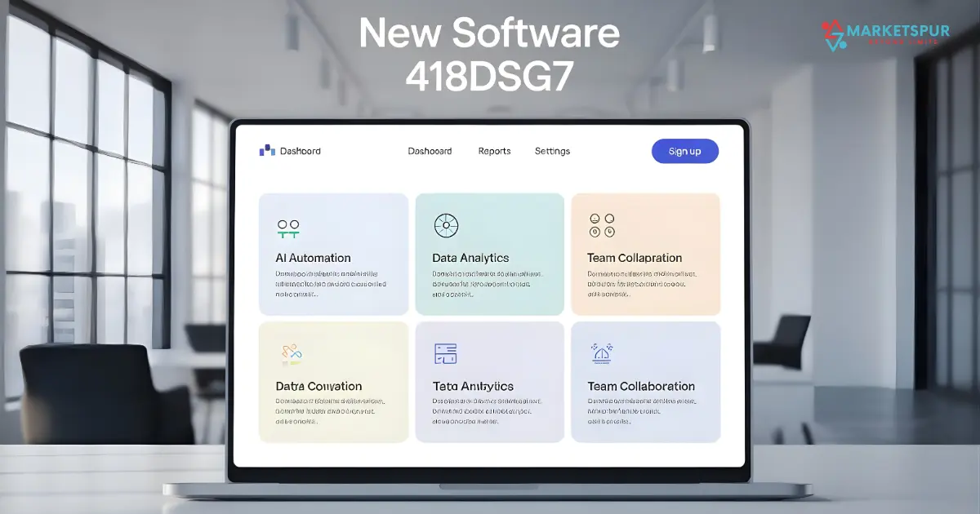The image size is (980, 514).
Task: Click the four-circle icon in the peach card
Action: (x=601, y=225)
